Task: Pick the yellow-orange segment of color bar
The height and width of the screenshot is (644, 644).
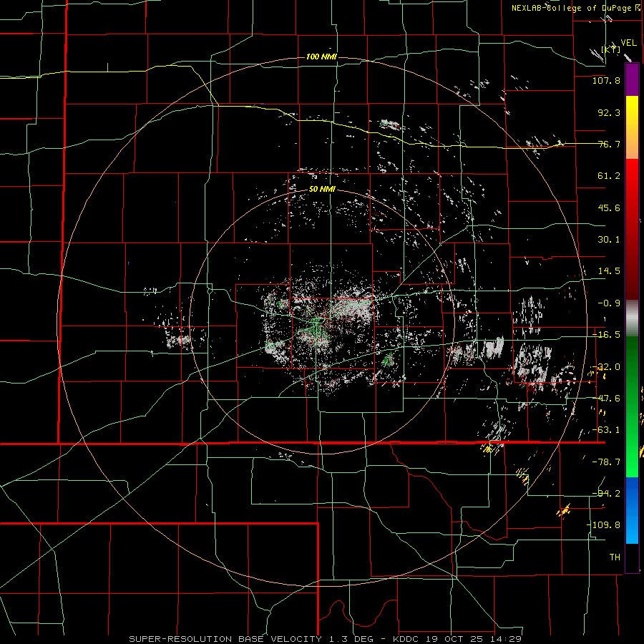Action: coord(632,127)
